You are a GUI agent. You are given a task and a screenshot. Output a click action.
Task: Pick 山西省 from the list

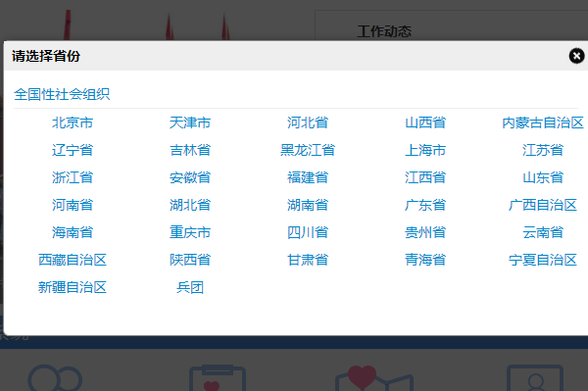pyautogui.click(x=425, y=122)
